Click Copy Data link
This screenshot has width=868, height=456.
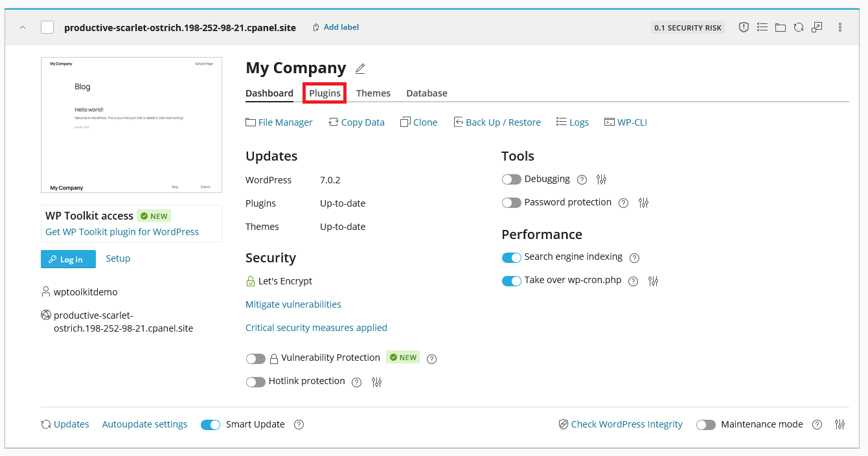357,122
